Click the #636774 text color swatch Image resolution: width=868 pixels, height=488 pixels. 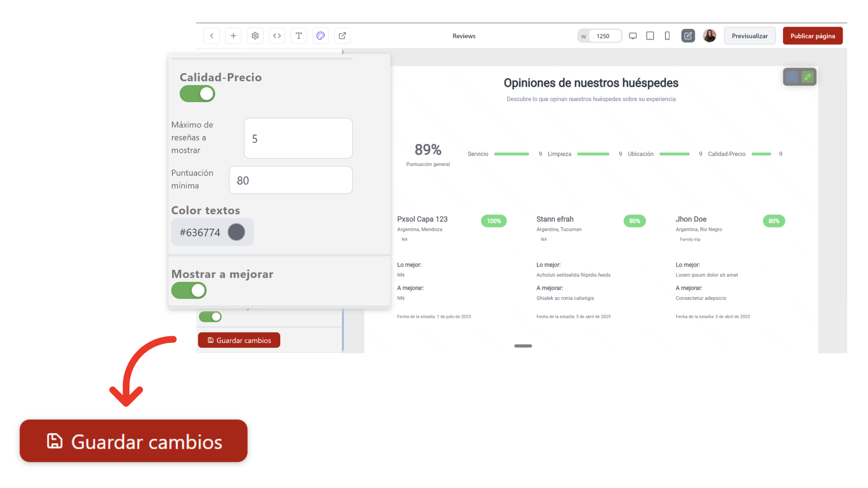tap(236, 232)
